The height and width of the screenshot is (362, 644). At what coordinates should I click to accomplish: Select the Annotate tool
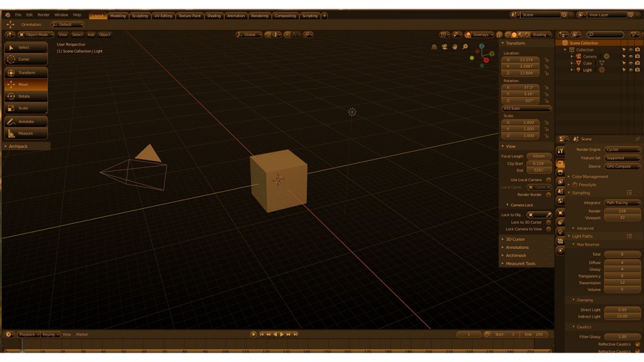[25, 121]
